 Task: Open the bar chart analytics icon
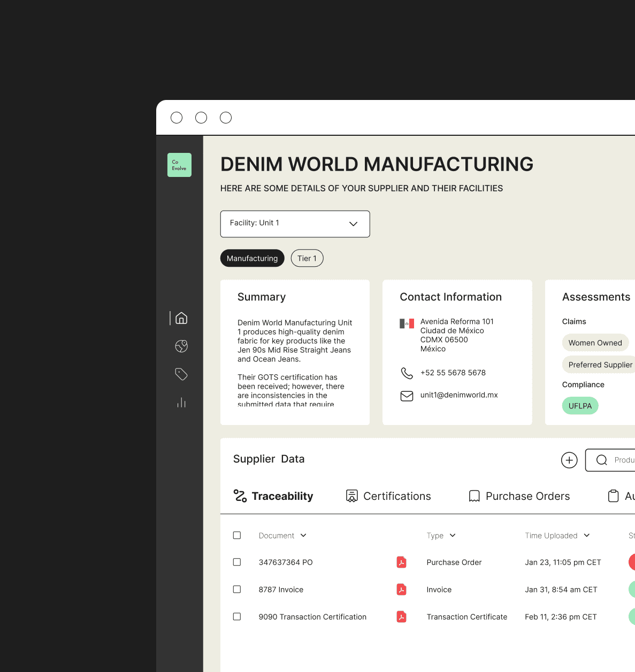181,403
